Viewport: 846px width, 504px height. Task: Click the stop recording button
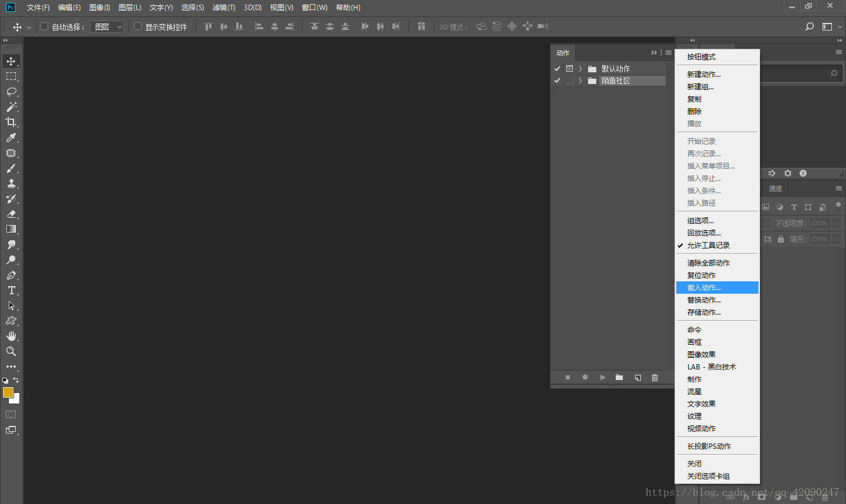click(x=568, y=378)
